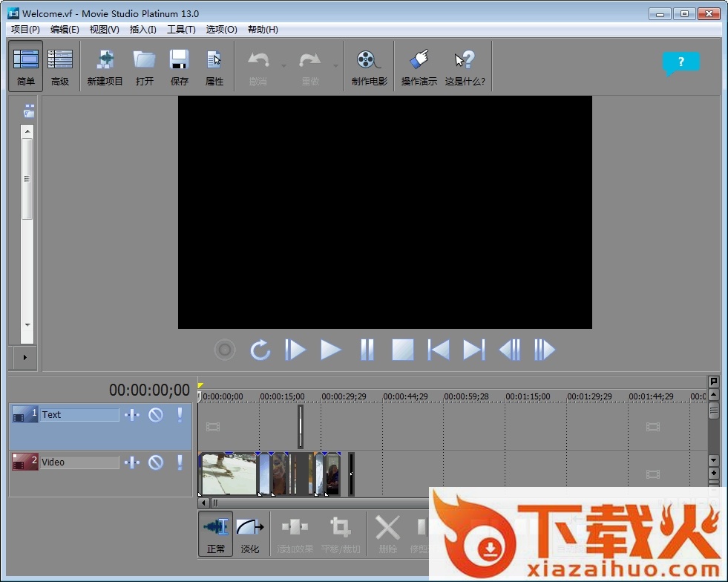This screenshot has width=728, height=582.
Task: Click the timecode display 00:00:00;00
Action: point(149,390)
